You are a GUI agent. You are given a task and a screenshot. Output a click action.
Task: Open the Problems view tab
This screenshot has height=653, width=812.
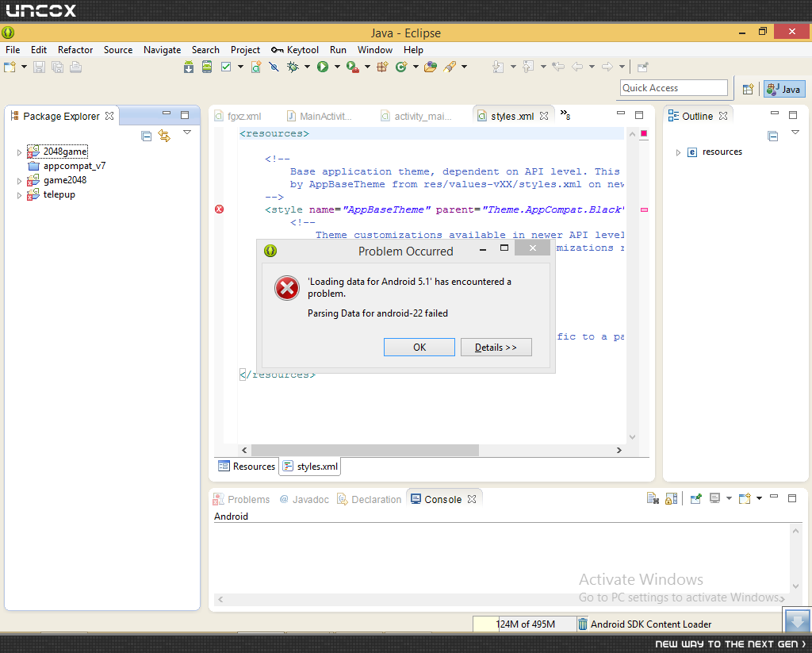(x=242, y=499)
